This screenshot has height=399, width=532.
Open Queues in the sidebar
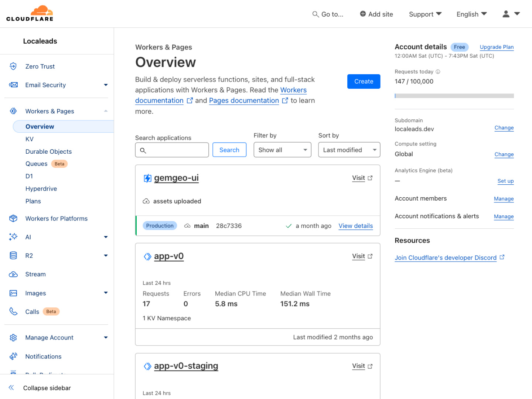(x=36, y=164)
